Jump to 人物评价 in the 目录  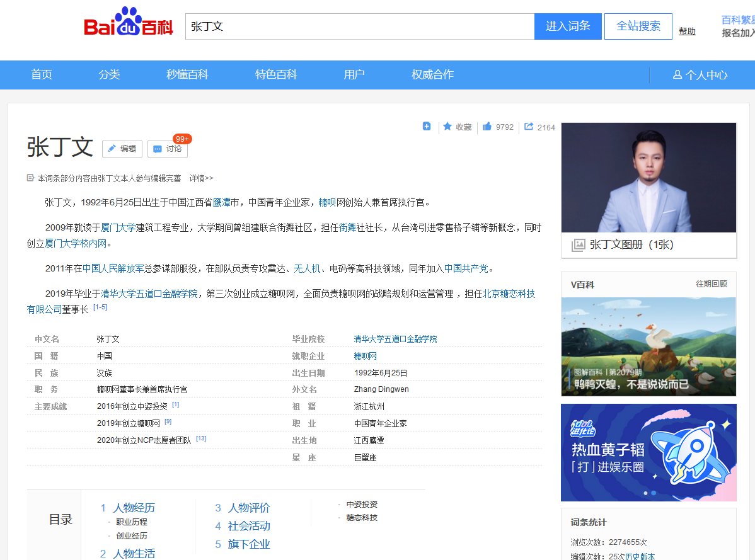(x=249, y=508)
